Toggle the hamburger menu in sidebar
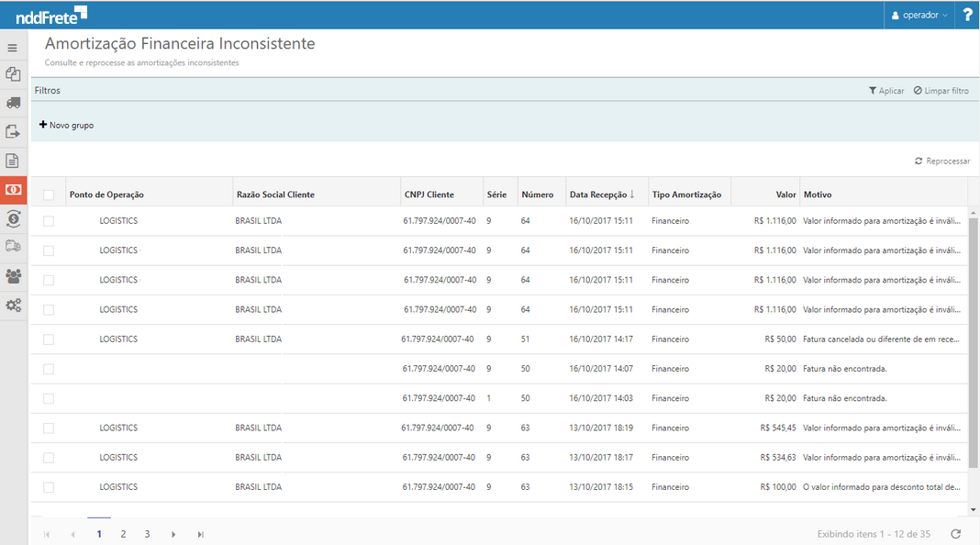This screenshot has width=980, height=545. point(13,48)
